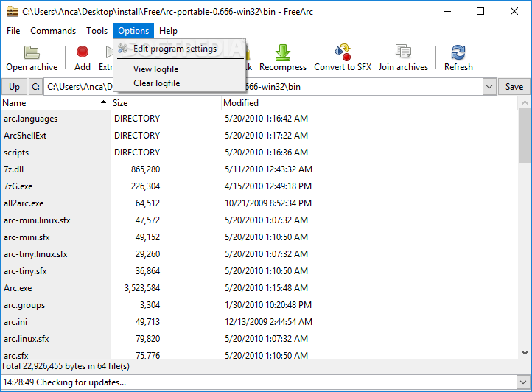Select the 7zG.exe file

click(18, 186)
